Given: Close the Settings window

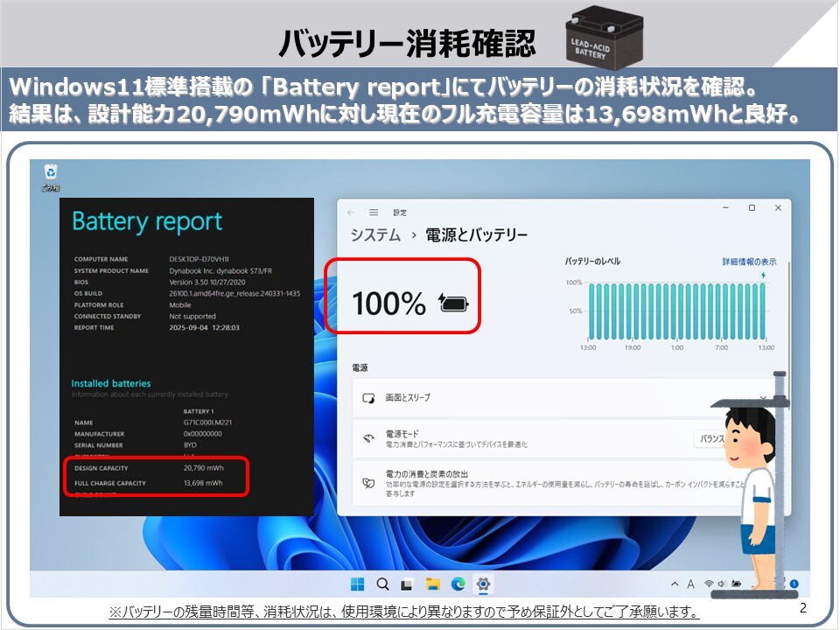Looking at the screenshot, I should click(x=778, y=208).
